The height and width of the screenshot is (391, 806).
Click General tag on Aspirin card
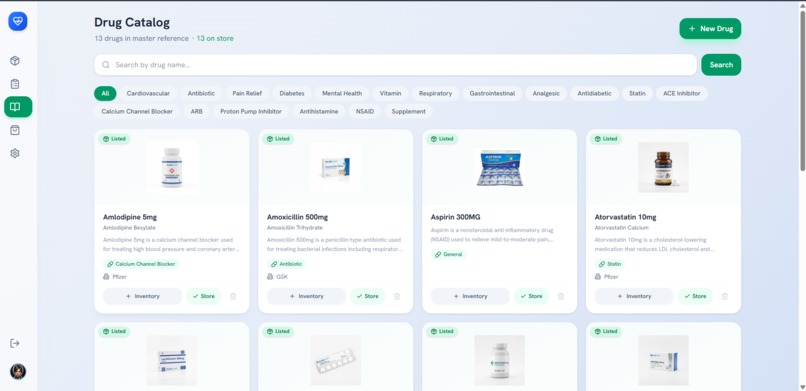[448, 254]
